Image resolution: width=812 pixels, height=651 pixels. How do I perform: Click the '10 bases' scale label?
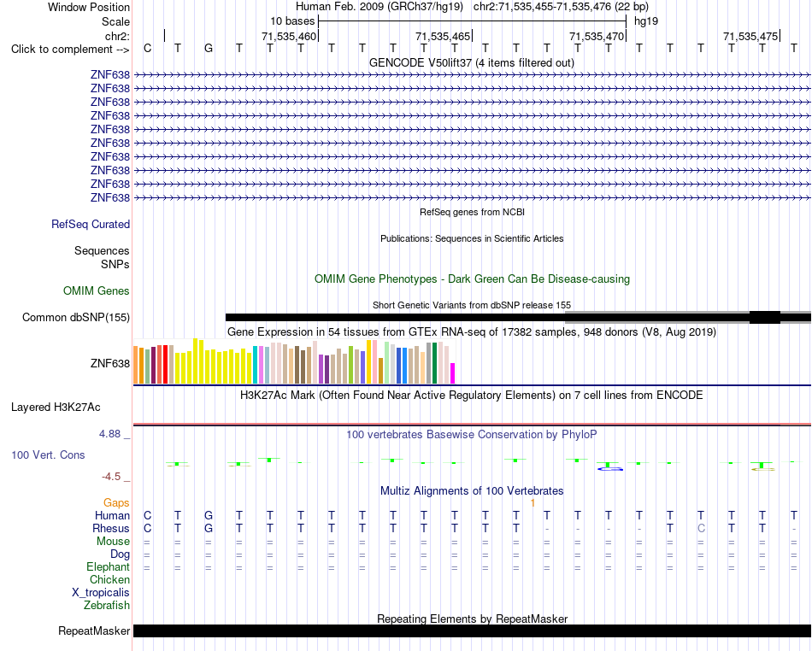tap(292, 21)
